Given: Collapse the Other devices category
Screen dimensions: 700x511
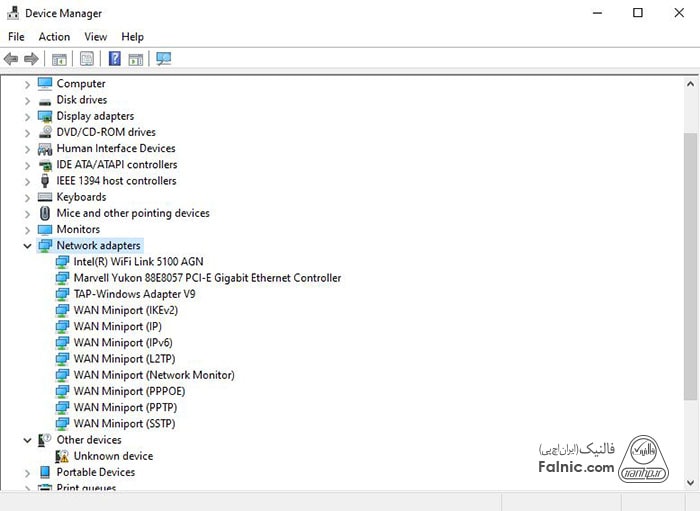Looking at the screenshot, I should (27, 440).
